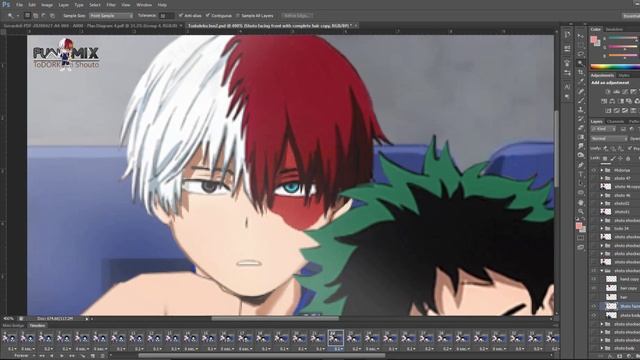
Task: Select the Lasso tool
Action: pyautogui.click(x=580, y=54)
